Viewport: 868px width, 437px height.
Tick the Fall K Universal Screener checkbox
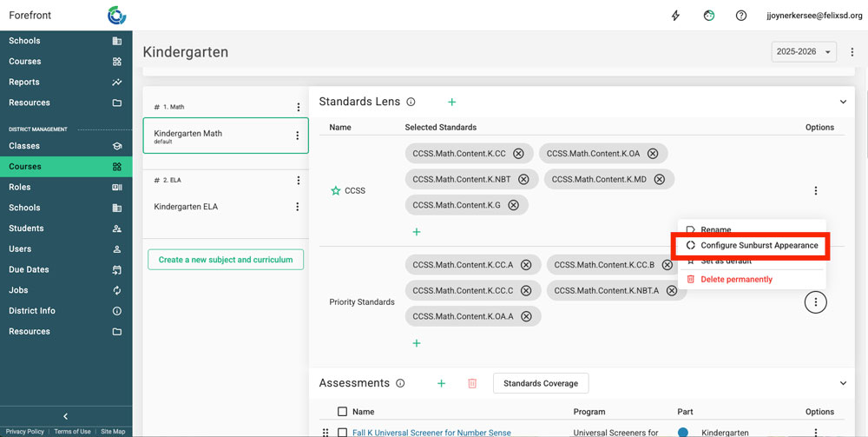[342, 432]
